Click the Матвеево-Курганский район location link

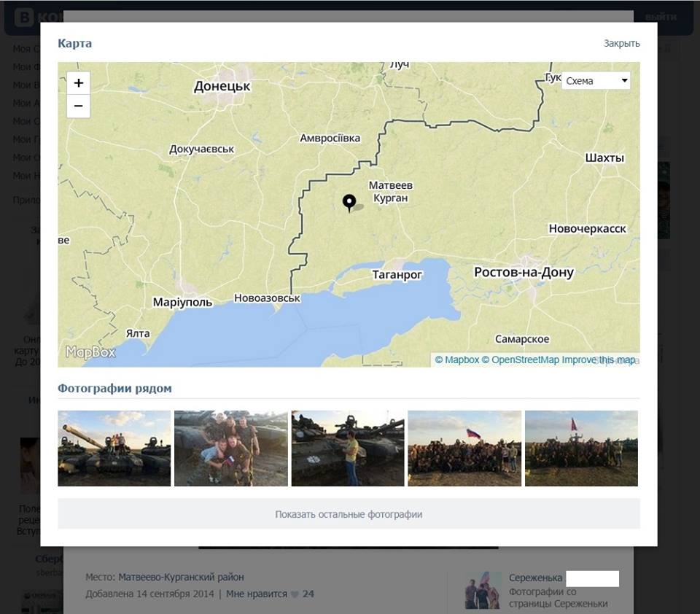tap(181, 577)
